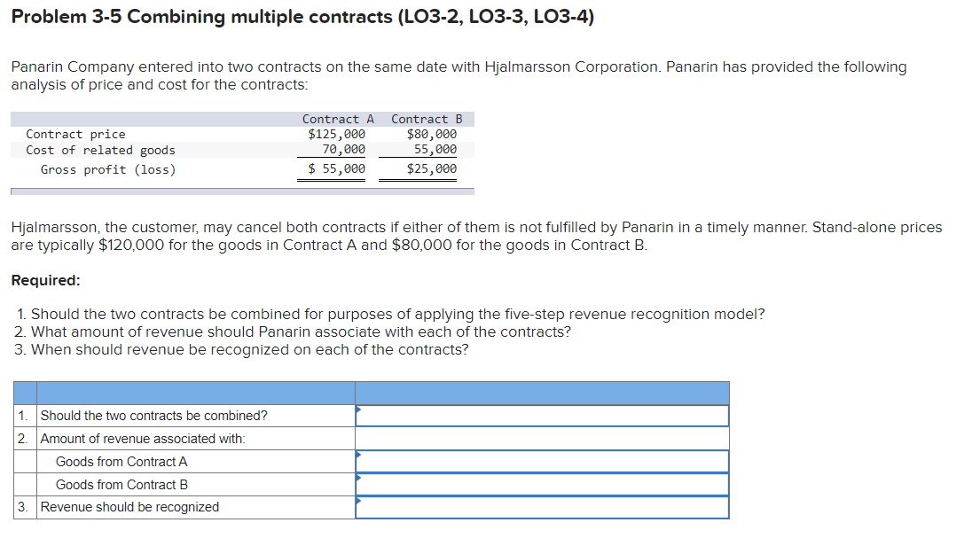Open the dropdown in the revenue recognized cell

pyautogui.click(x=359, y=501)
